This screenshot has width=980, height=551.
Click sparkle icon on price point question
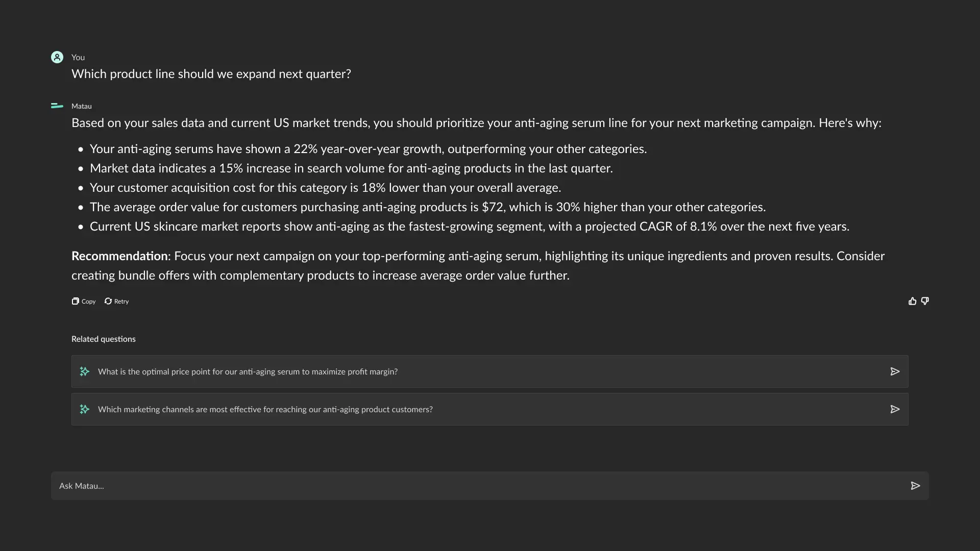point(85,371)
